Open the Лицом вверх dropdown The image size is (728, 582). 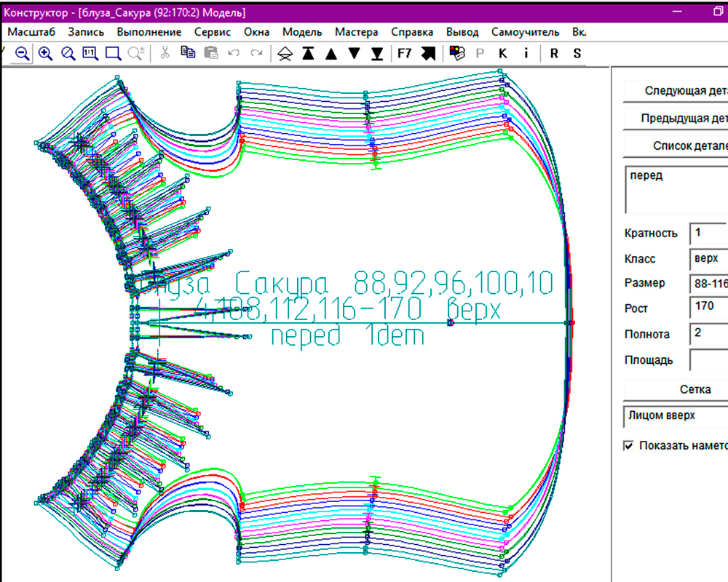tap(676, 416)
